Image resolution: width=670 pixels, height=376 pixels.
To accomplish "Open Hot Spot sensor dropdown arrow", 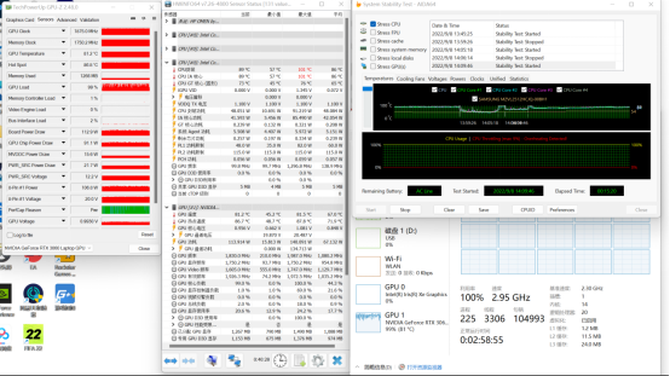I will [x=63, y=65].
